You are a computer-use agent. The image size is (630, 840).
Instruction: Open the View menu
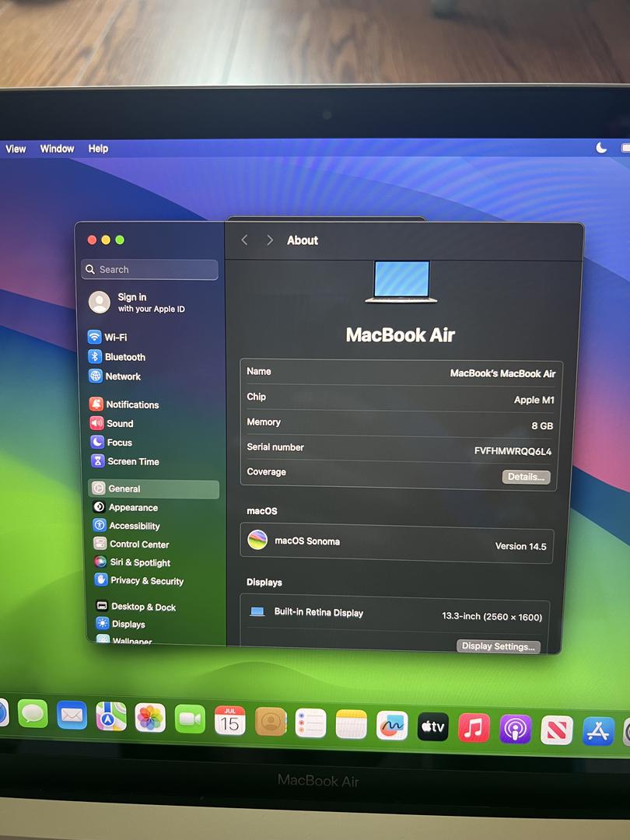pyautogui.click(x=16, y=149)
